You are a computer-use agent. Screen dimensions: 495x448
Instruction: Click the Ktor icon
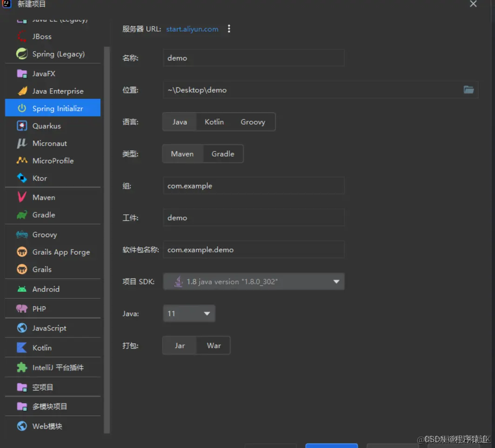click(x=22, y=178)
